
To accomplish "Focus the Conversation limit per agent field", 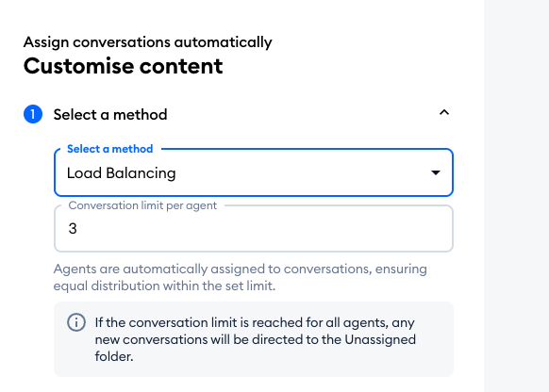I will pos(254,228).
